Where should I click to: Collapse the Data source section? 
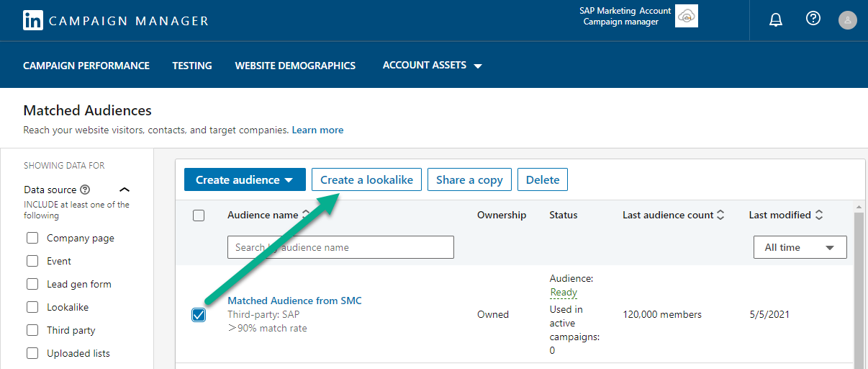(125, 190)
